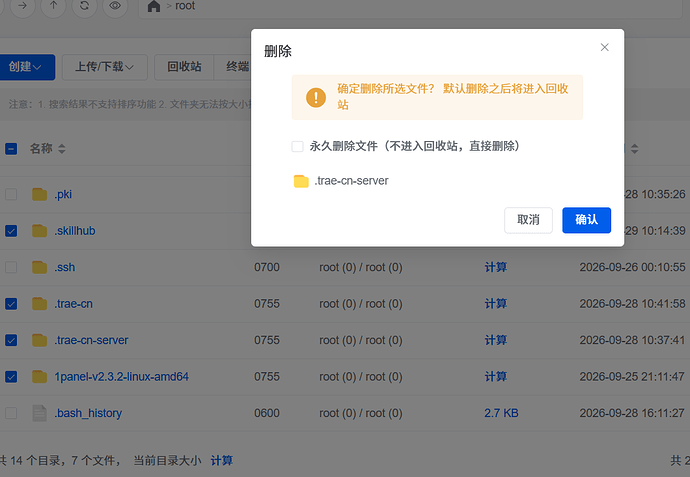Click the 2026-09-25 21:11:47 timestamp
This screenshot has width=690, height=477.
tap(632, 377)
